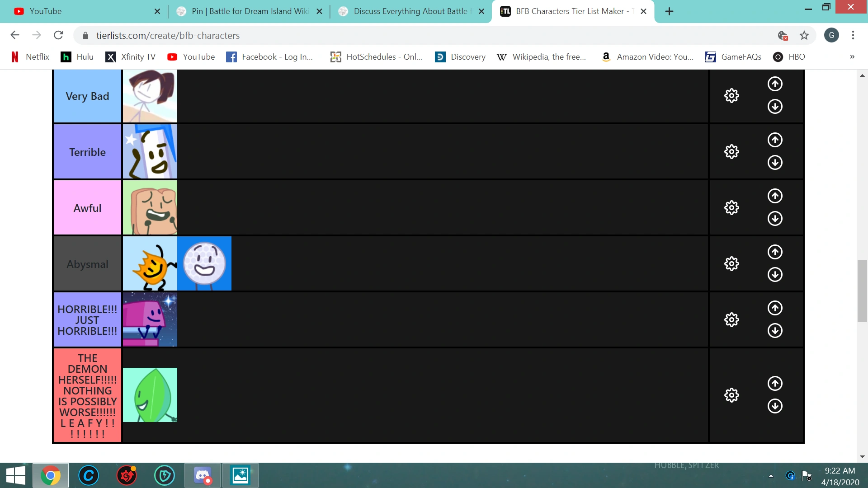Image resolution: width=868 pixels, height=488 pixels.
Task: Move THE DEMON HERSELF tier down
Action: 775,406
